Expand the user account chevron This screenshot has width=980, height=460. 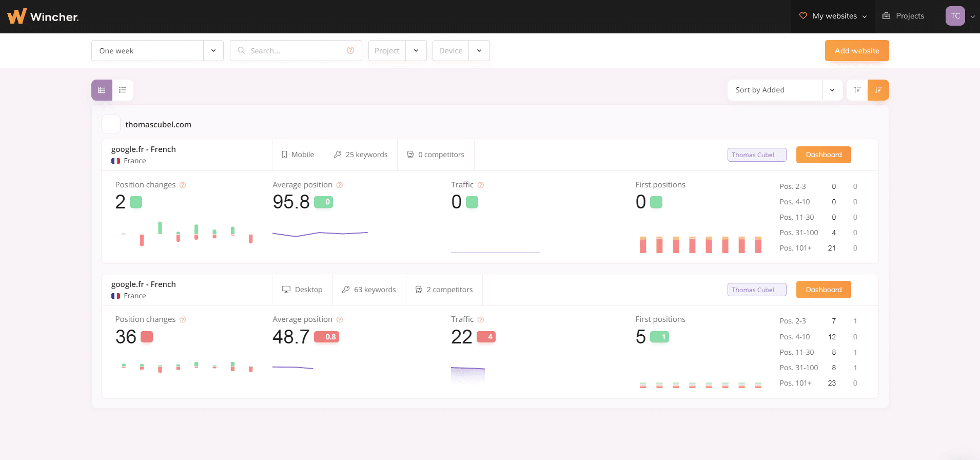click(972, 16)
